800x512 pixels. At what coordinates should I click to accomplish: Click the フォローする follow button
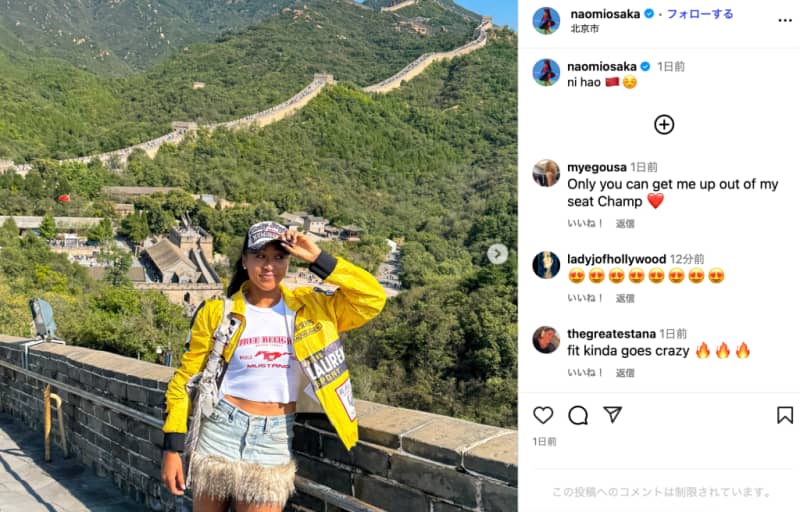pyautogui.click(x=700, y=14)
